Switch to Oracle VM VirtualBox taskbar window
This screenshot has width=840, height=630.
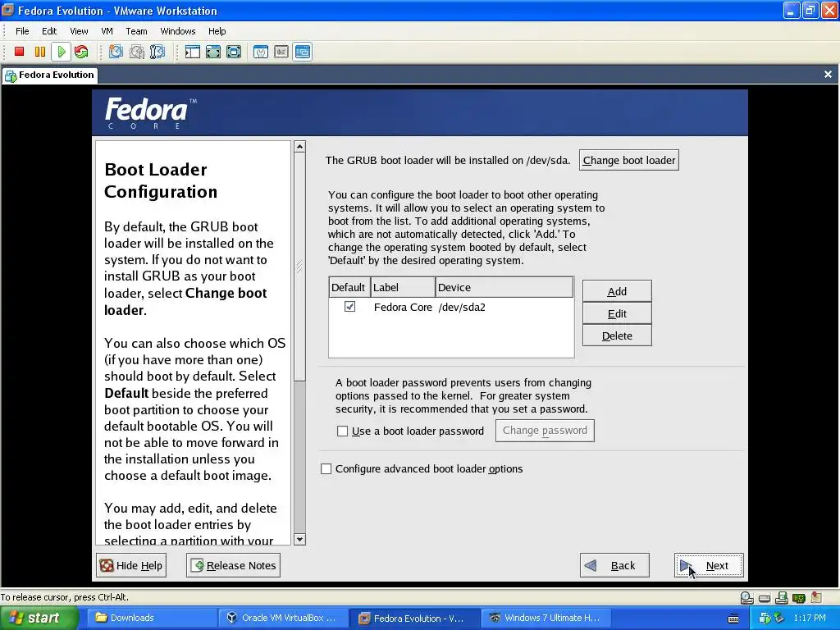coord(281,619)
